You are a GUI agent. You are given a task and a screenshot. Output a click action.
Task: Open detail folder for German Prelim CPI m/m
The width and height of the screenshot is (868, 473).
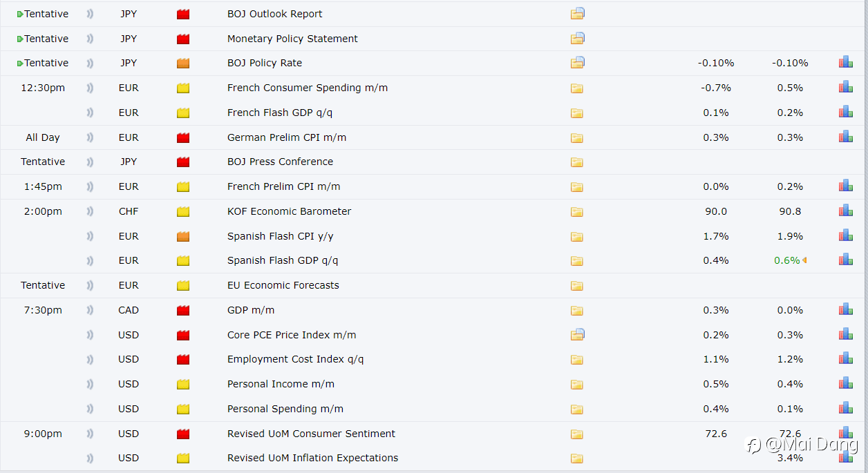(577, 137)
